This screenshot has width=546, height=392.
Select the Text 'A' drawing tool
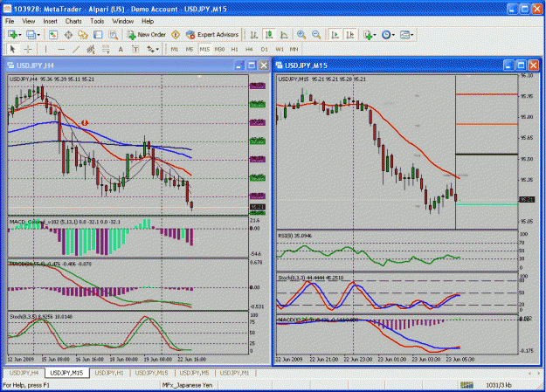coord(121,49)
